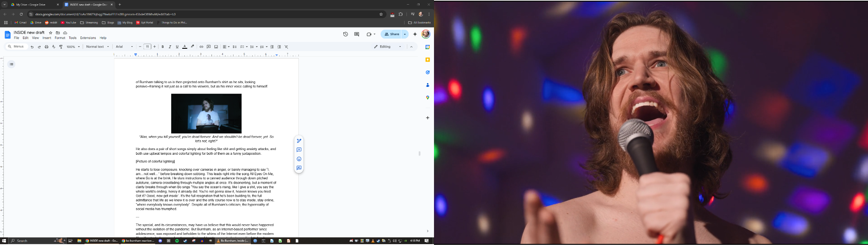This screenshot has width=868, height=245.
Task: Toggle italic formatting
Action: pos(170,47)
